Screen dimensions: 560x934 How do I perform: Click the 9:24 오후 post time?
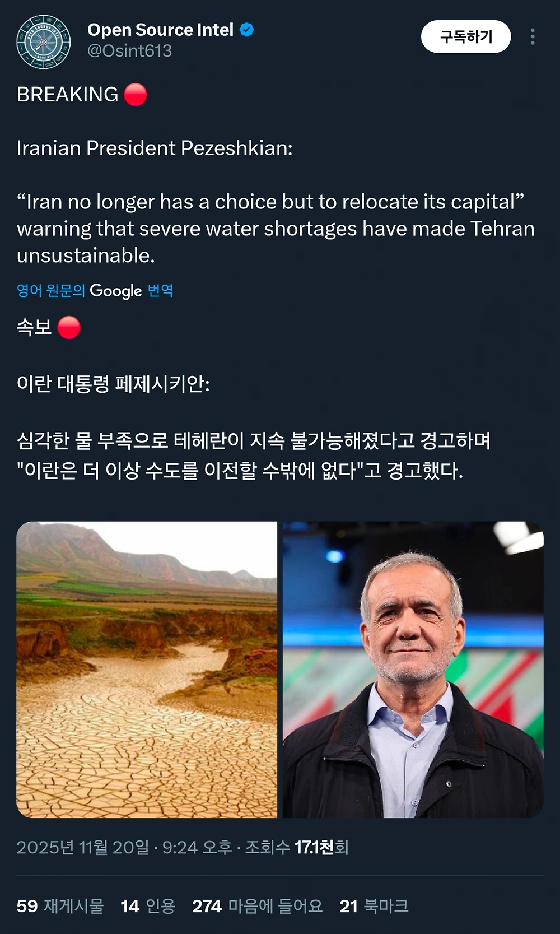coord(197,847)
